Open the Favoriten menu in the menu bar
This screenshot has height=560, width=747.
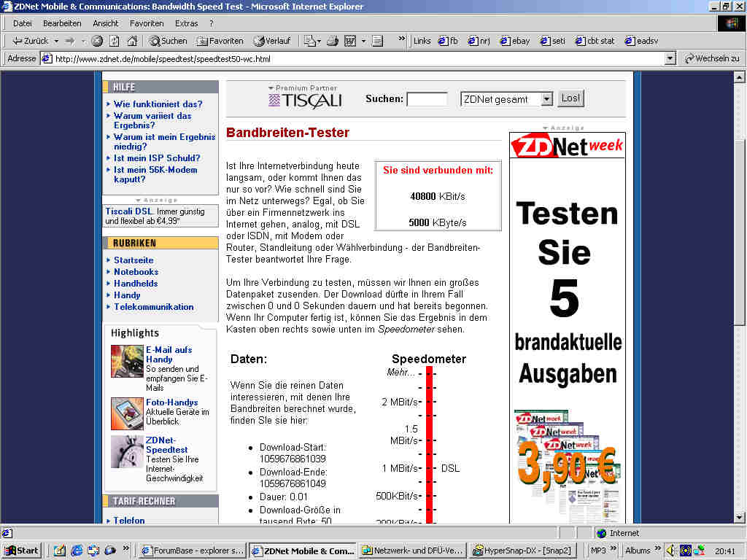point(147,23)
